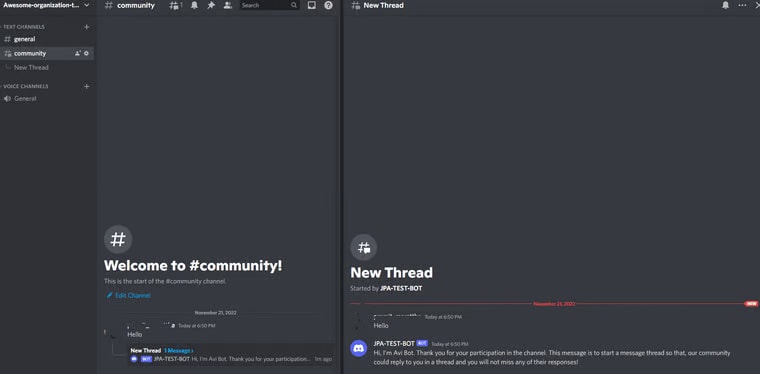
Task: Show pinned messages in community channel
Action: (211, 5)
